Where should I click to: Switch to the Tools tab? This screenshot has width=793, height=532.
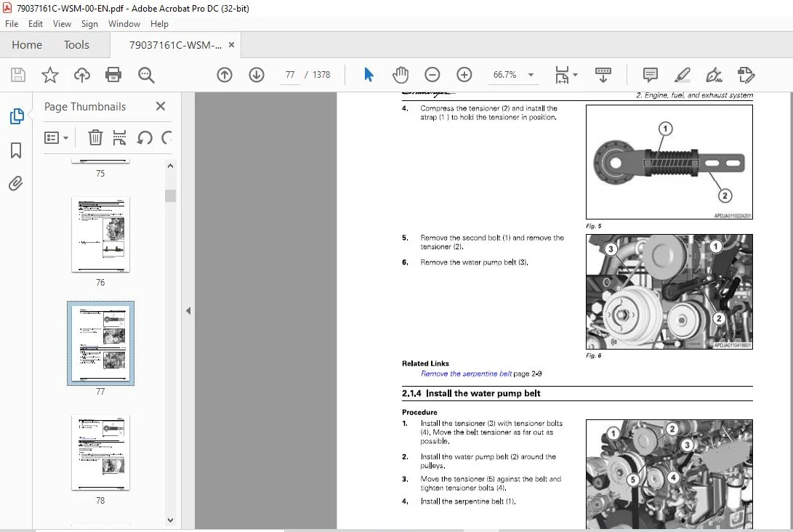(76, 45)
